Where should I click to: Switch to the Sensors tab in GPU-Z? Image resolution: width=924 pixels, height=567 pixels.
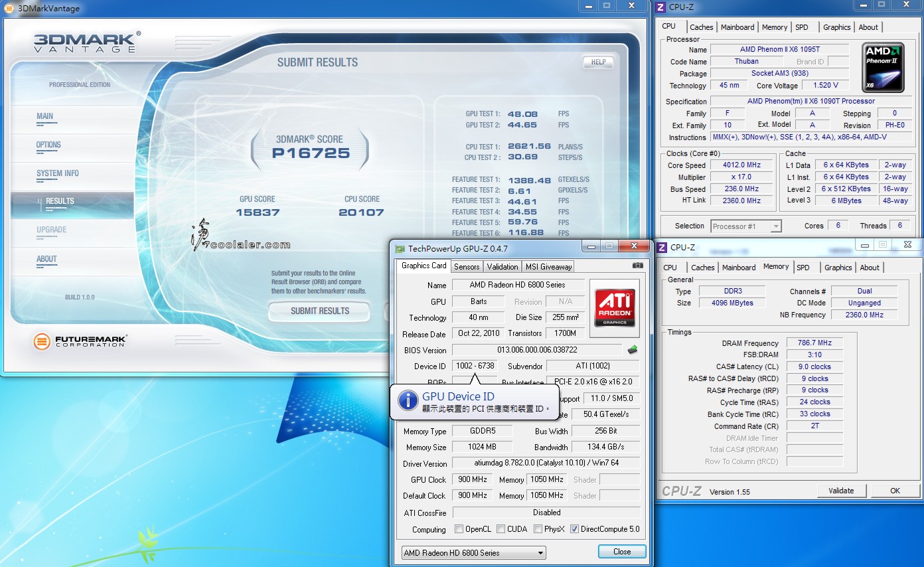[x=467, y=267]
